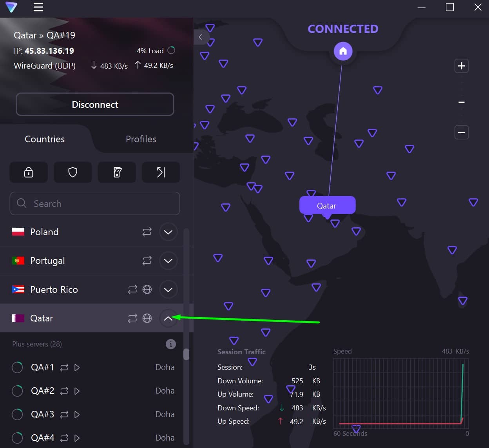Click the P2P icon next to QA#1
This screenshot has width=489, height=448.
pyautogui.click(x=64, y=368)
